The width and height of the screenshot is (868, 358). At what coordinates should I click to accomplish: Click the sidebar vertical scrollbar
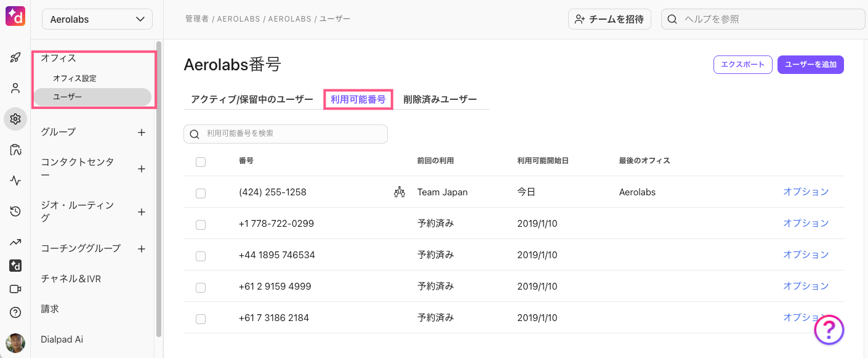(159, 189)
